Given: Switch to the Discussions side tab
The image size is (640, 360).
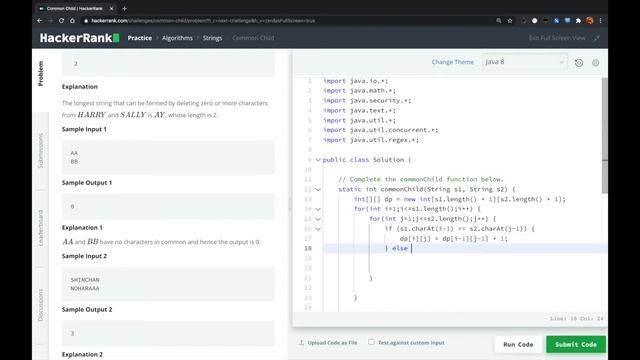Looking at the screenshot, I should tap(40, 305).
